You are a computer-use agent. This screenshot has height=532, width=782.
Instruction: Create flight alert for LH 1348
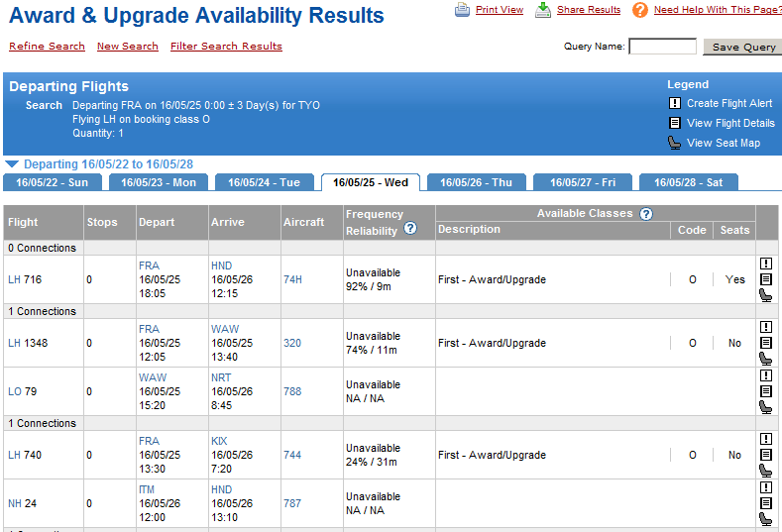pos(766,327)
